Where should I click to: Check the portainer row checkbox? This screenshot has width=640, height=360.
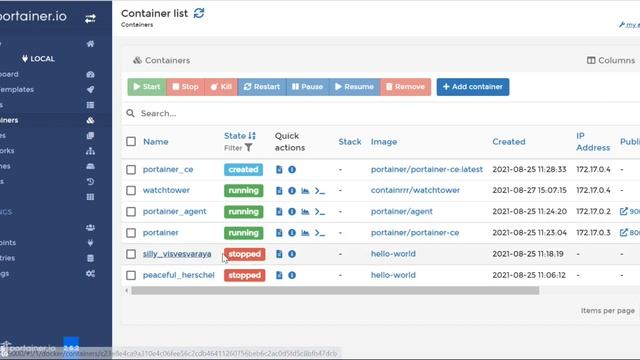tap(131, 233)
